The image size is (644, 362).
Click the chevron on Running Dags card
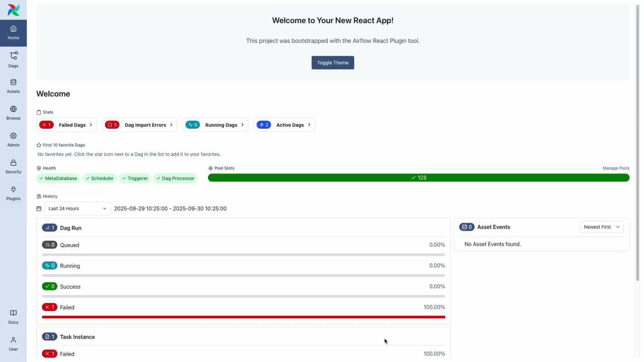[242, 125]
